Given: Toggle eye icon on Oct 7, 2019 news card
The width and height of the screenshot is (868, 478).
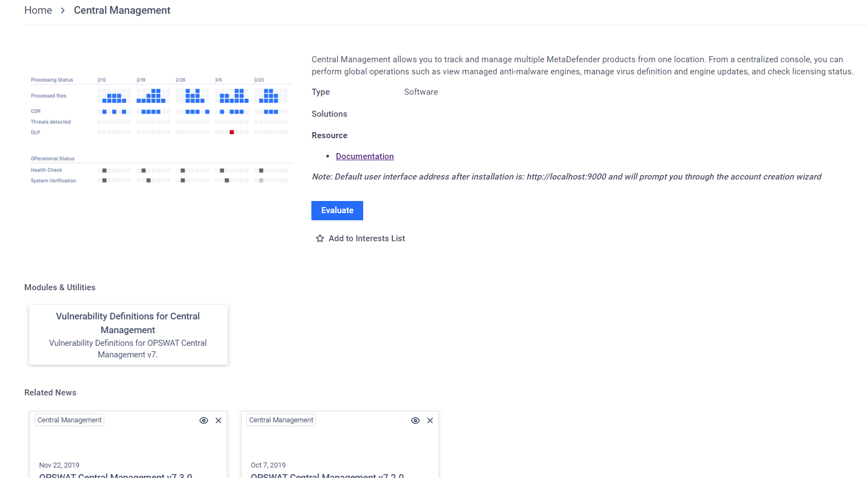Looking at the screenshot, I should [x=416, y=420].
